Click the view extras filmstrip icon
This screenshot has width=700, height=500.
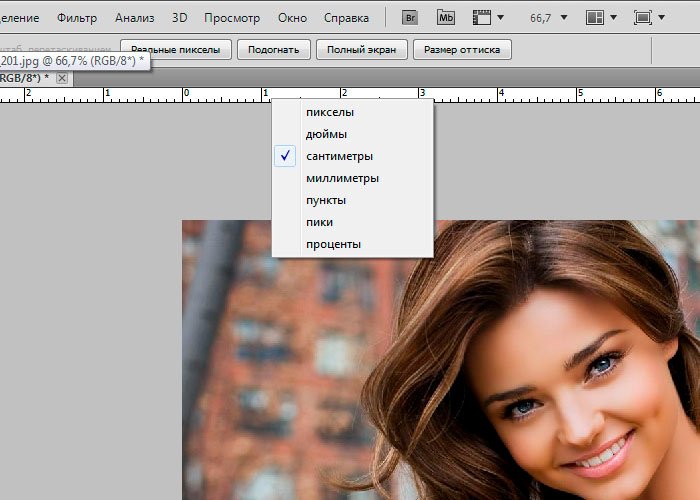[x=482, y=18]
